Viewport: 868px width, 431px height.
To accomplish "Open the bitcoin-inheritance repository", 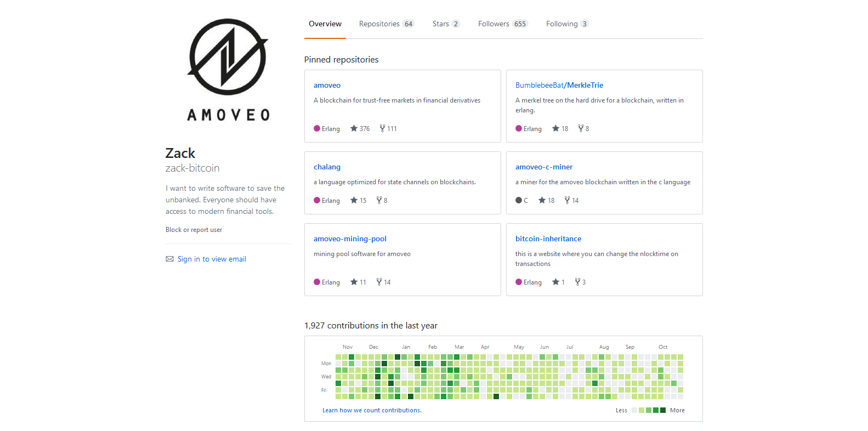I will point(548,239).
